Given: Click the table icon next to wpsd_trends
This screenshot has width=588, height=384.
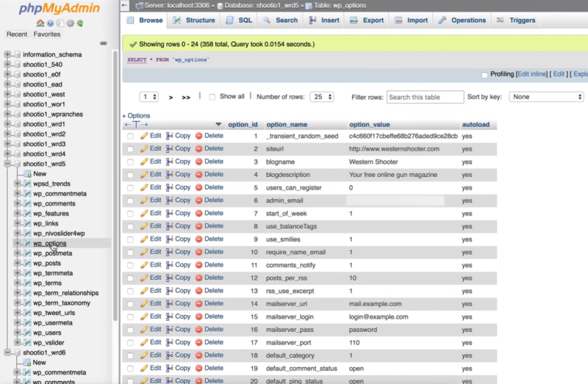Looking at the screenshot, I should (27, 184).
